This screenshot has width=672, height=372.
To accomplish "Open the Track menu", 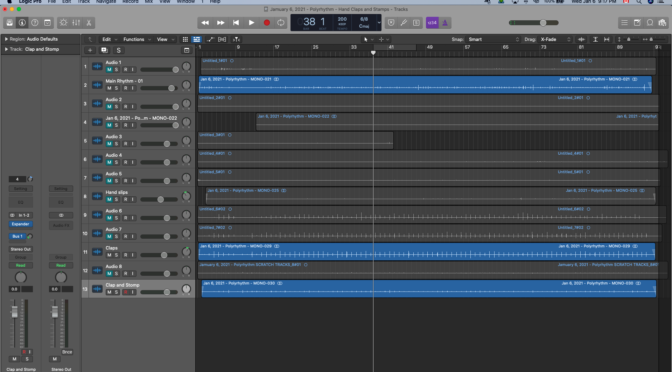I will (83, 2).
